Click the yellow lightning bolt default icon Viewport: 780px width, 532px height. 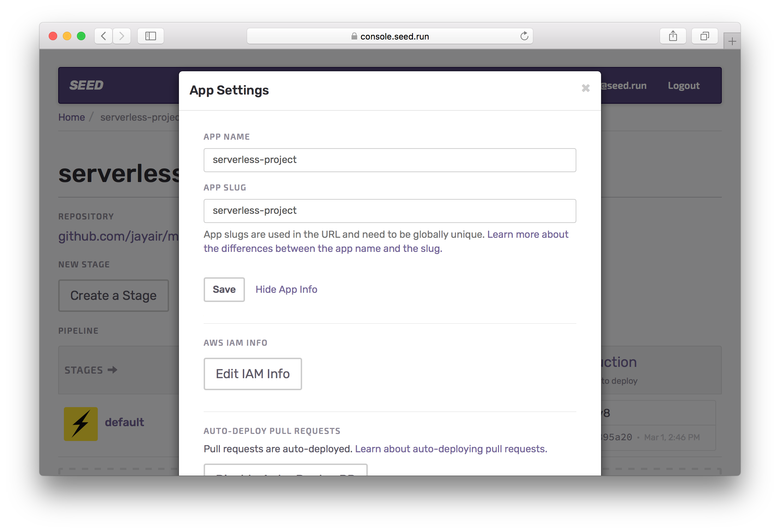pyautogui.click(x=81, y=424)
